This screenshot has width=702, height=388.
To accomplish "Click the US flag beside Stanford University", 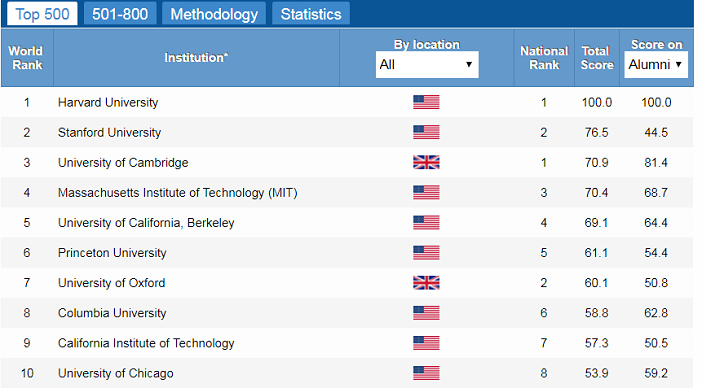I will 426,132.
